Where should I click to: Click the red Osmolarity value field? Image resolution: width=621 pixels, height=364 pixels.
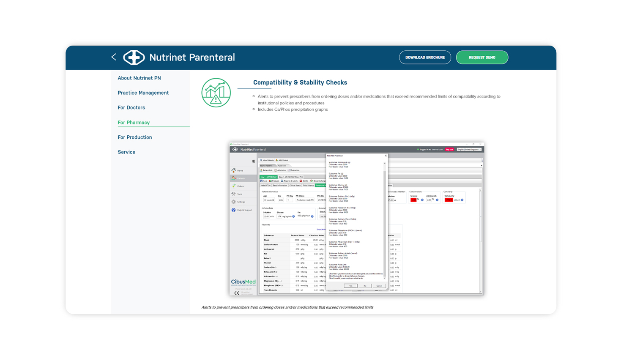coord(449,200)
